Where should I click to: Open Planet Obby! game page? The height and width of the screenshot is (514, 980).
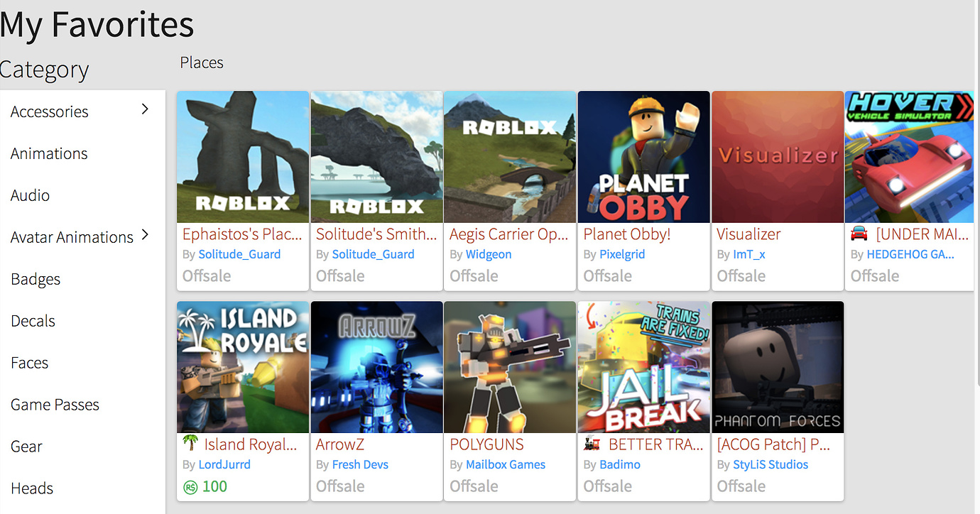[626, 234]
